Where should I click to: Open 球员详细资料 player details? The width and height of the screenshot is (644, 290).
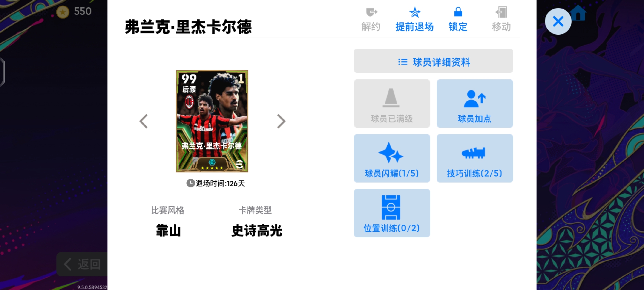(x=433, y=61)
